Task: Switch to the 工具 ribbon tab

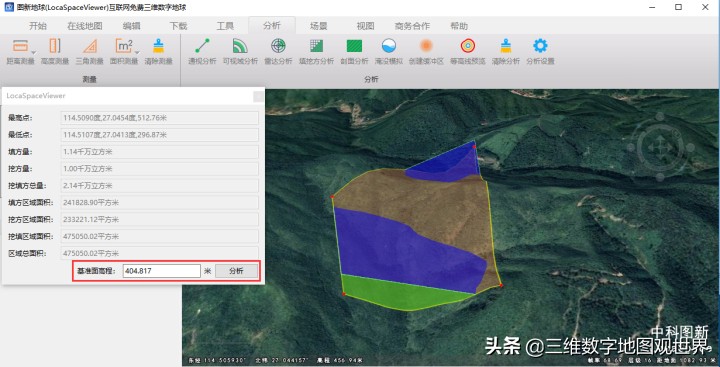Action: click(x=225, y=26)
